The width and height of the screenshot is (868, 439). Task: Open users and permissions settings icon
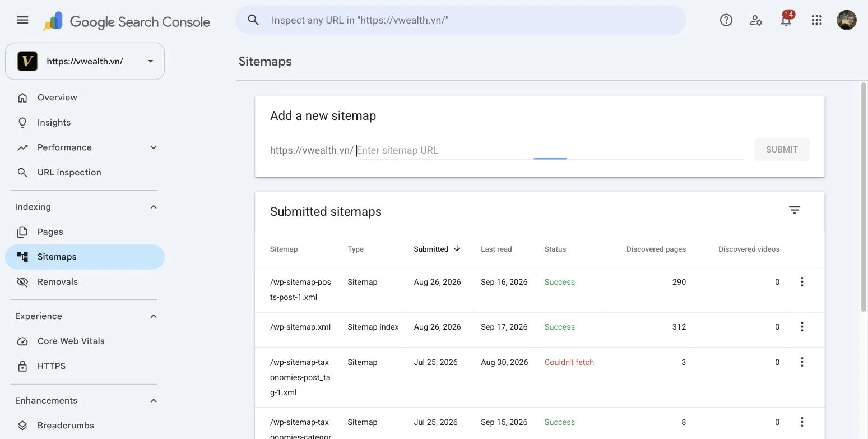[756, 20]
